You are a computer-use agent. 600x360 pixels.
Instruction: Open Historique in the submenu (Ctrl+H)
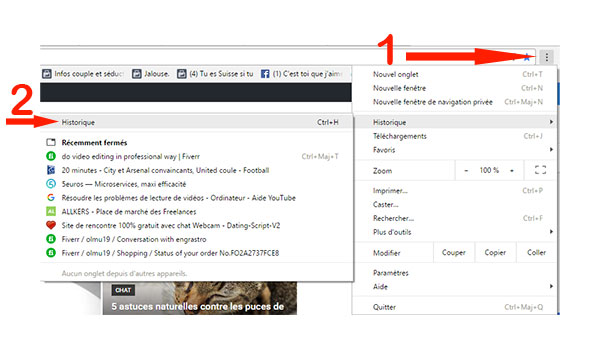197,122
